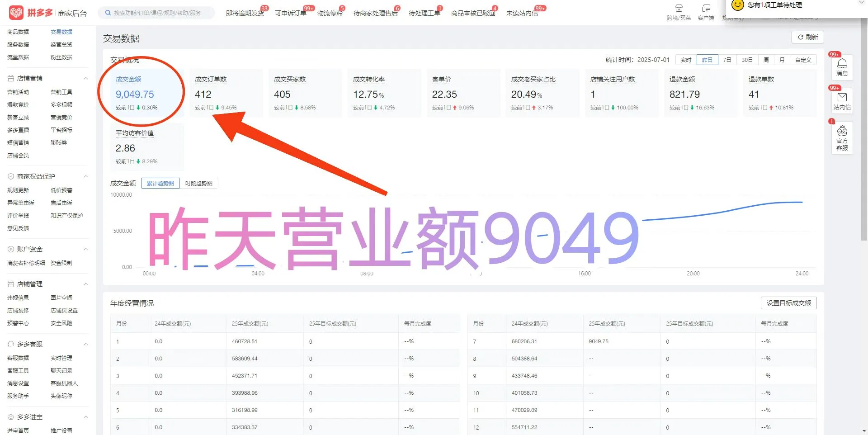Collapse the 店铺营销 sidebar section
The width and height of the screenshot is (868, 435).
[x=86, y=78]
